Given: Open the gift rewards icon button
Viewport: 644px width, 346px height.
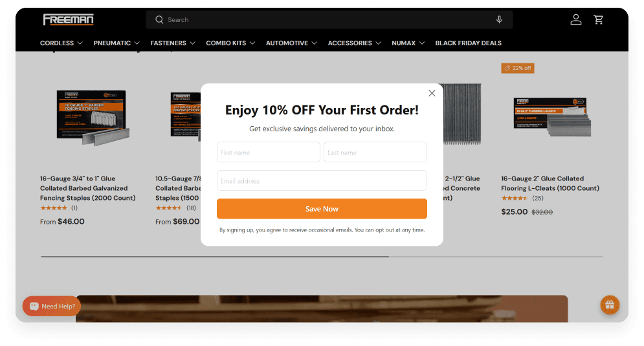Looking at the screenshot, I should 610,305.
